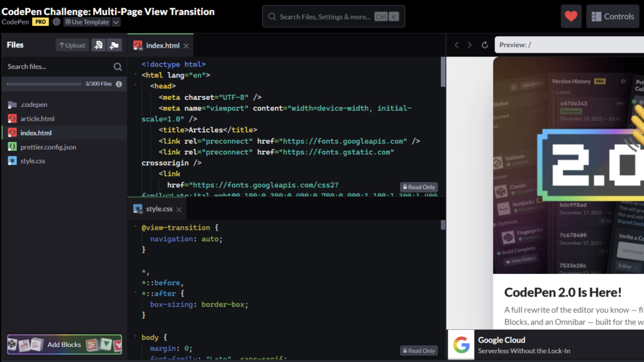Open the Controls panel
644x362 pixels.
[613, 16]
